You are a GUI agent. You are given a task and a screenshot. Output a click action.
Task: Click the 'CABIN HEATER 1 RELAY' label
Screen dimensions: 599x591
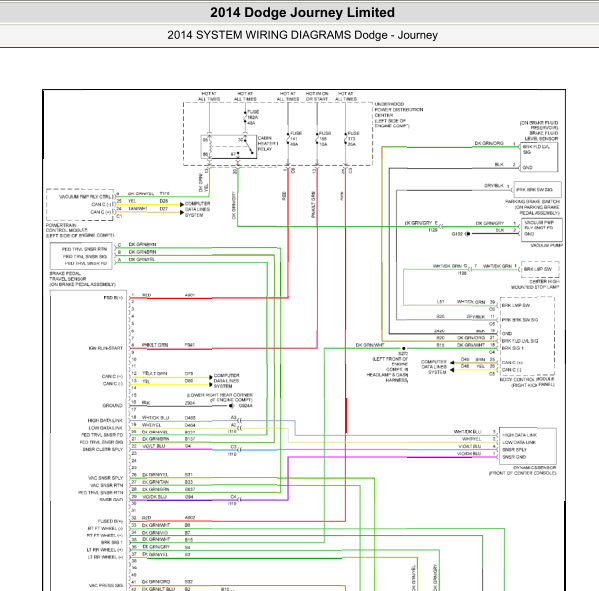(x=268, y=144)
